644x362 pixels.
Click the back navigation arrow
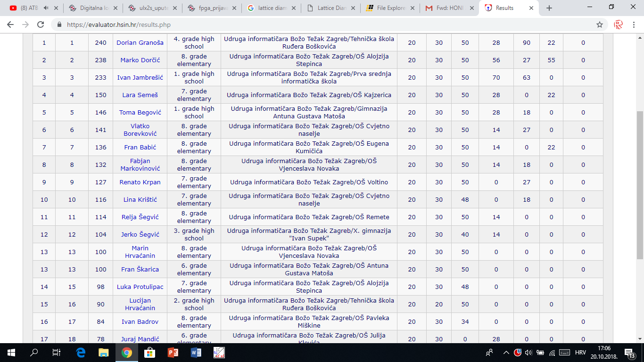[x=11, y=25]
